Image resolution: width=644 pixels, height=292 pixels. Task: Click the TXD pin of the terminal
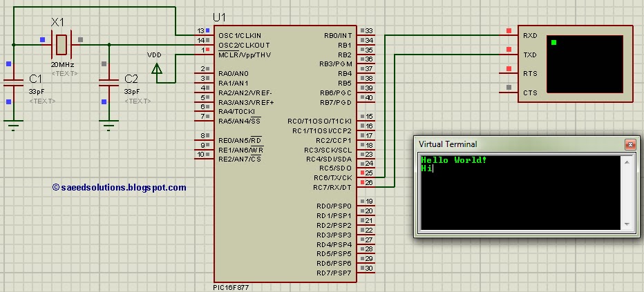[530, 55]
